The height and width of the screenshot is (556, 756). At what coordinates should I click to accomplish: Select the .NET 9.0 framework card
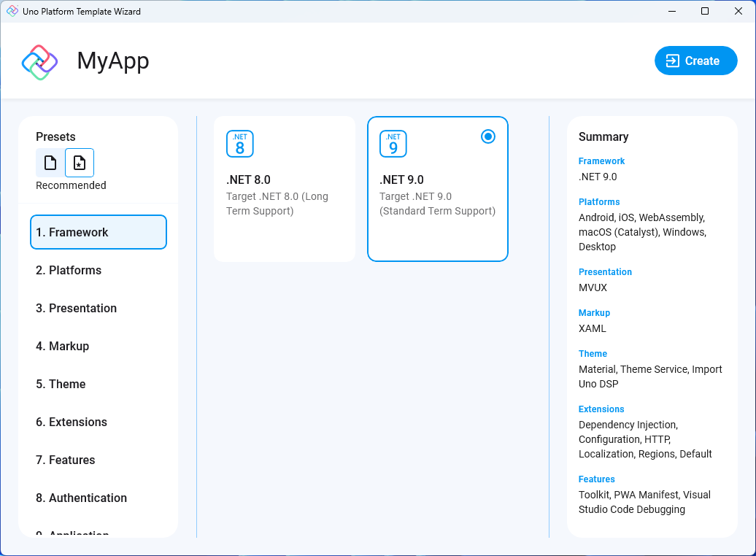click(437, 188)
